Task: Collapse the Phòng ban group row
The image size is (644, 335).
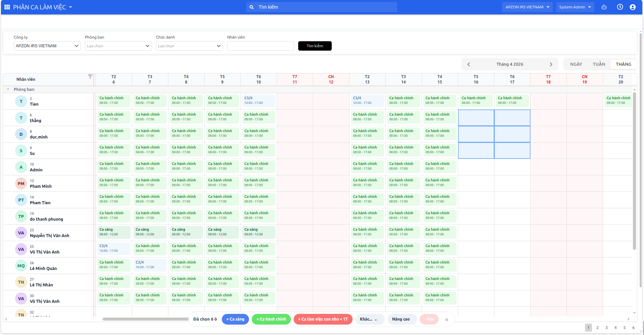Action: pyautogui.click(x=8, y=89)
